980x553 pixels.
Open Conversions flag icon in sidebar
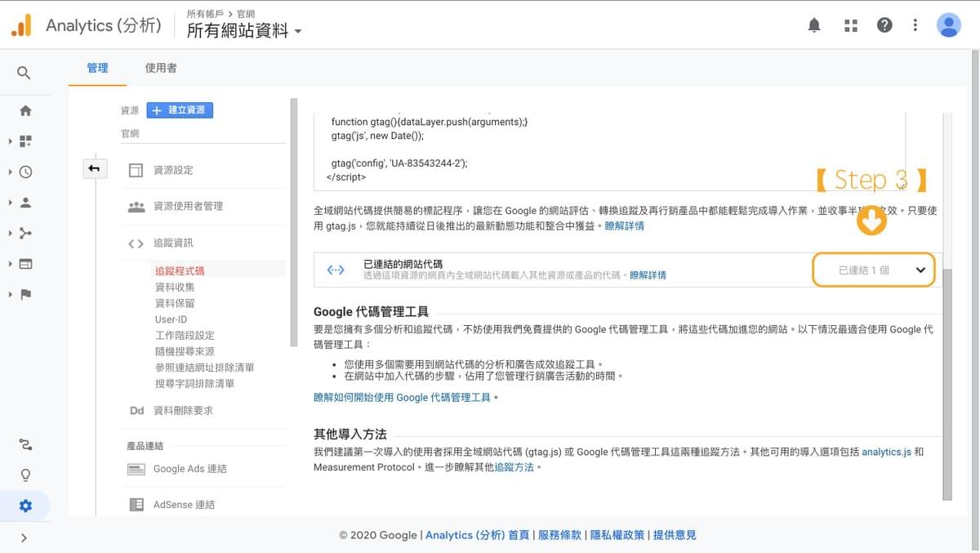(x=25, y=294)
